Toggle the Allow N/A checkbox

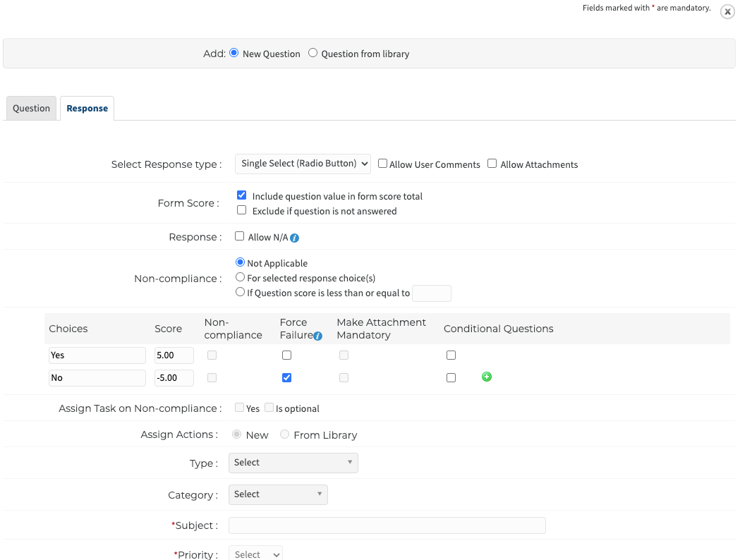[240, 236]
